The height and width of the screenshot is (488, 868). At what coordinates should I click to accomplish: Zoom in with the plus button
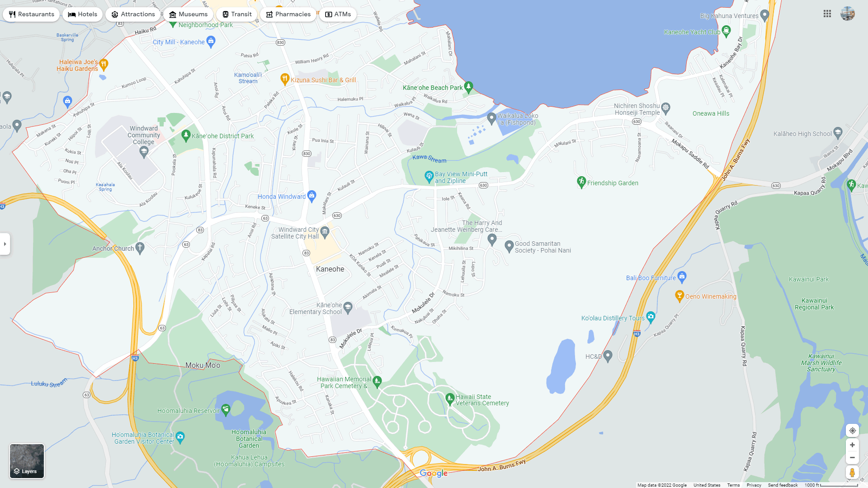tap(852, 445)
